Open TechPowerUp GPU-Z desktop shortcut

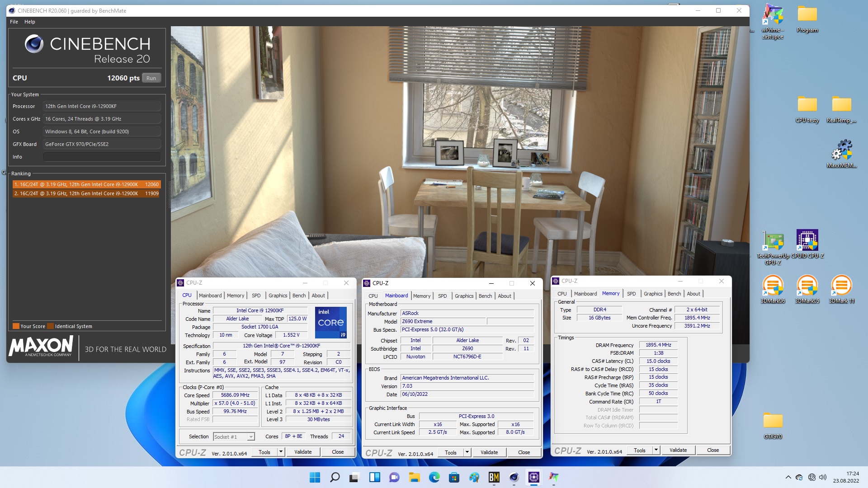click(x=773, y=248)
